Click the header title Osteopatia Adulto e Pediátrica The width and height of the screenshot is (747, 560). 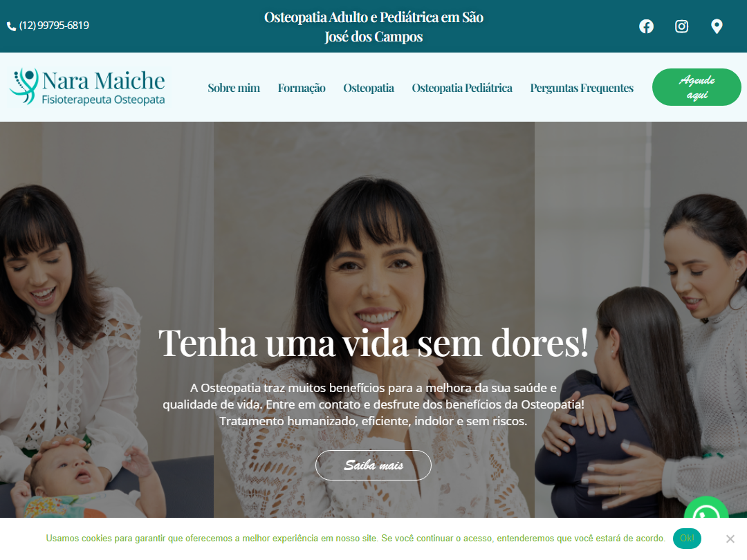373,27
